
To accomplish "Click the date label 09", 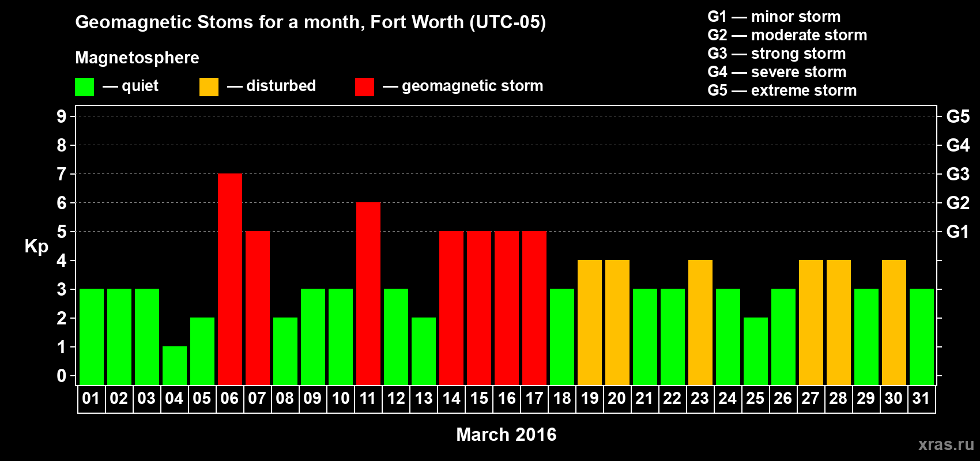I will click(x=312, y=399).
